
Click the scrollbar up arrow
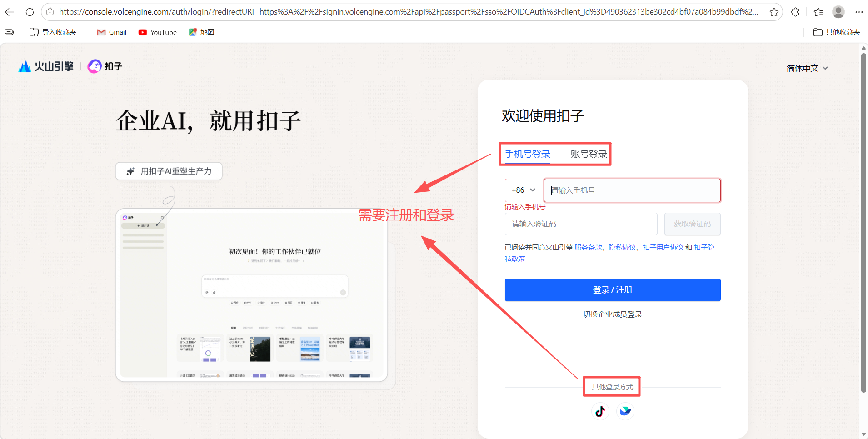click(x=863, y=47)
